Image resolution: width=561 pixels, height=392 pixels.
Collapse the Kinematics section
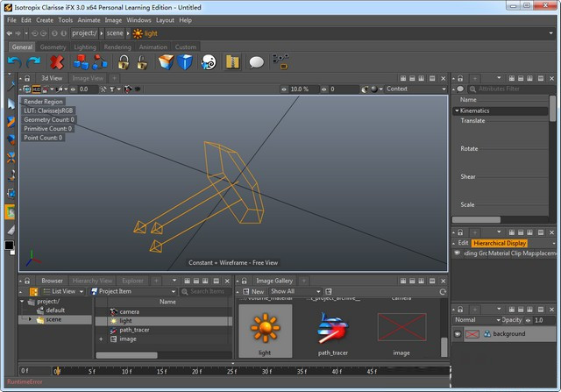[457, 111]
